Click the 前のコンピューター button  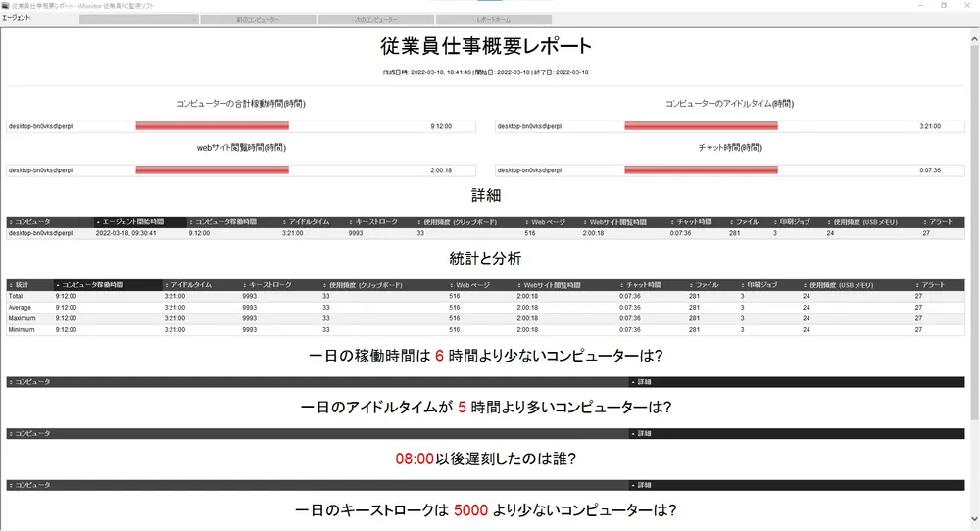coord(258,20)
